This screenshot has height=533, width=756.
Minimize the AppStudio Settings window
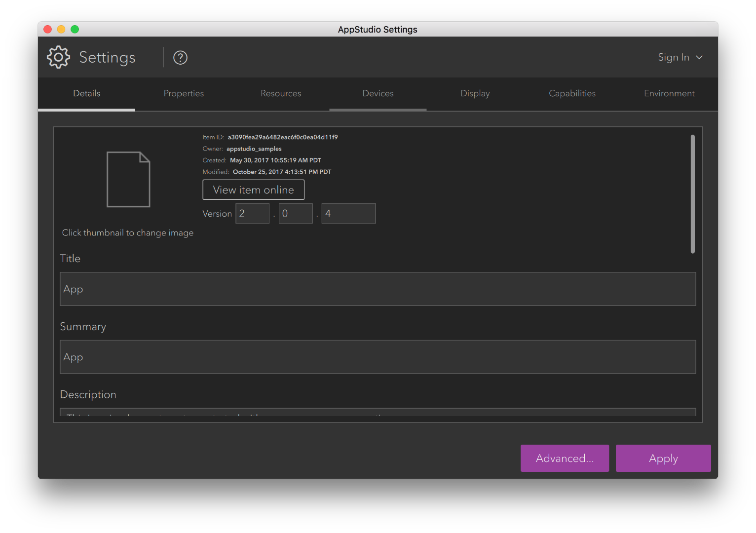pyautogui.click(x=61, y=29)
